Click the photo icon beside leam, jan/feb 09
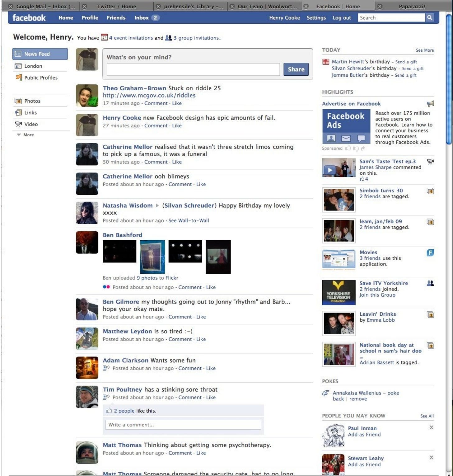The width and height of the screenshot is (453, 476). pyautogui.click(x=430, y=222)
